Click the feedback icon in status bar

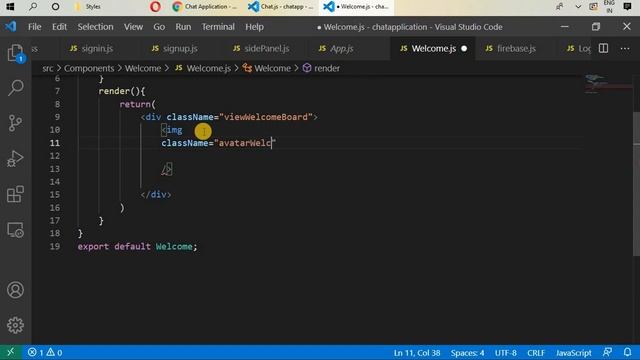607,352
